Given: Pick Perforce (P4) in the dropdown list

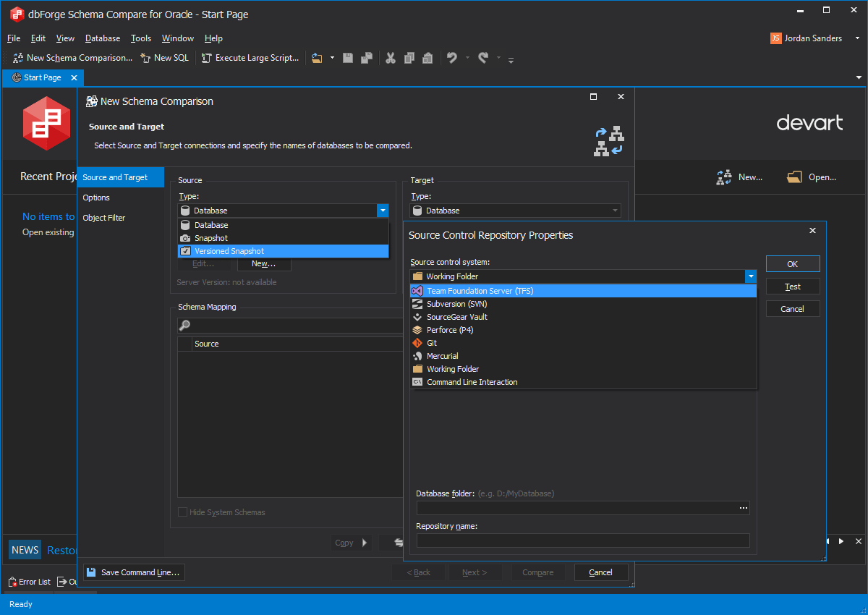Looking at the screenshot, I should pos(449,330).
